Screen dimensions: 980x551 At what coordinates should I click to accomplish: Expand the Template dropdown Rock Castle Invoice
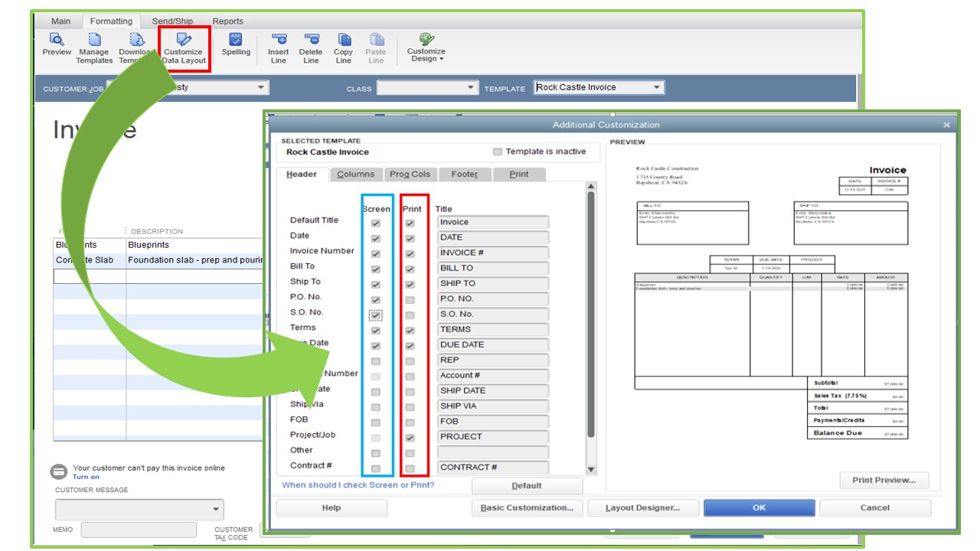pyautogui.click(x=656, y=88)
